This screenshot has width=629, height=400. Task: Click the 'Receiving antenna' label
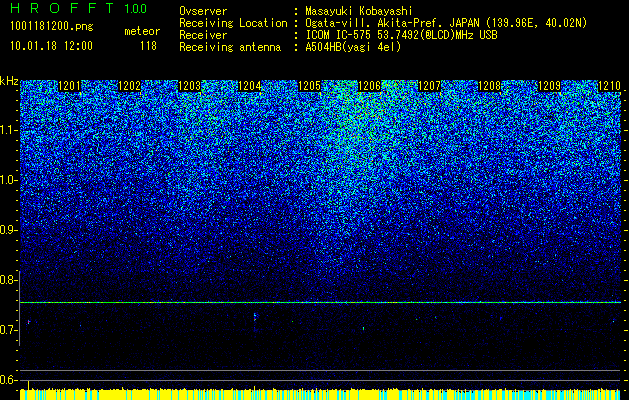230,47
